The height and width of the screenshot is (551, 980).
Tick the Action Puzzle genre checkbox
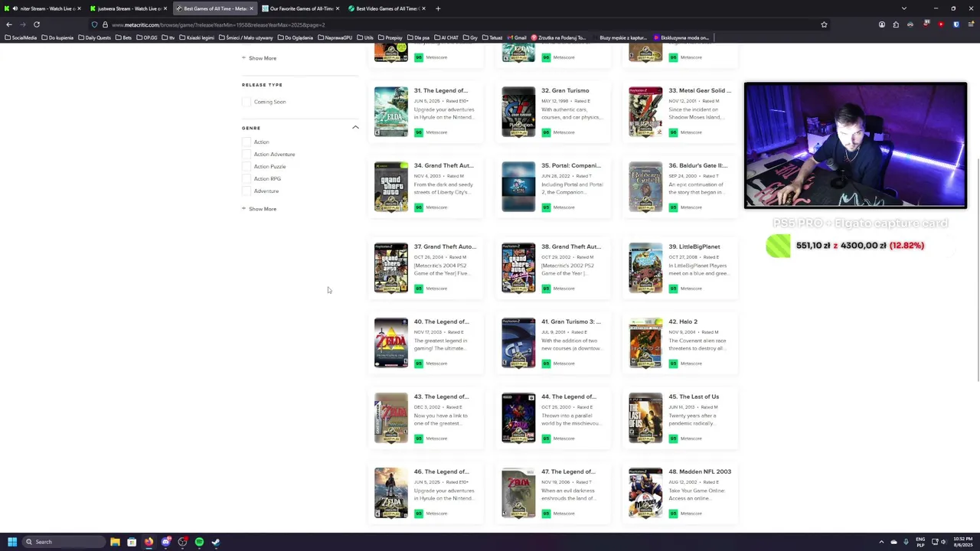[x=246, y=166]
